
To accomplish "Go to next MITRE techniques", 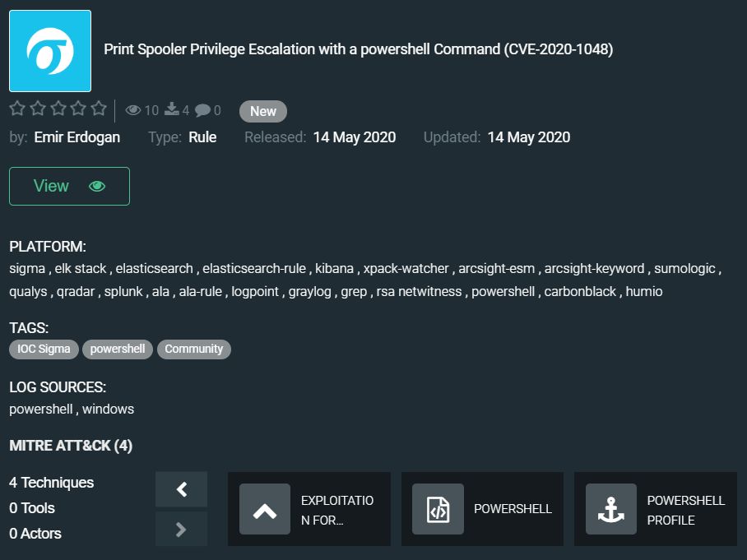I will pos(182,530).
